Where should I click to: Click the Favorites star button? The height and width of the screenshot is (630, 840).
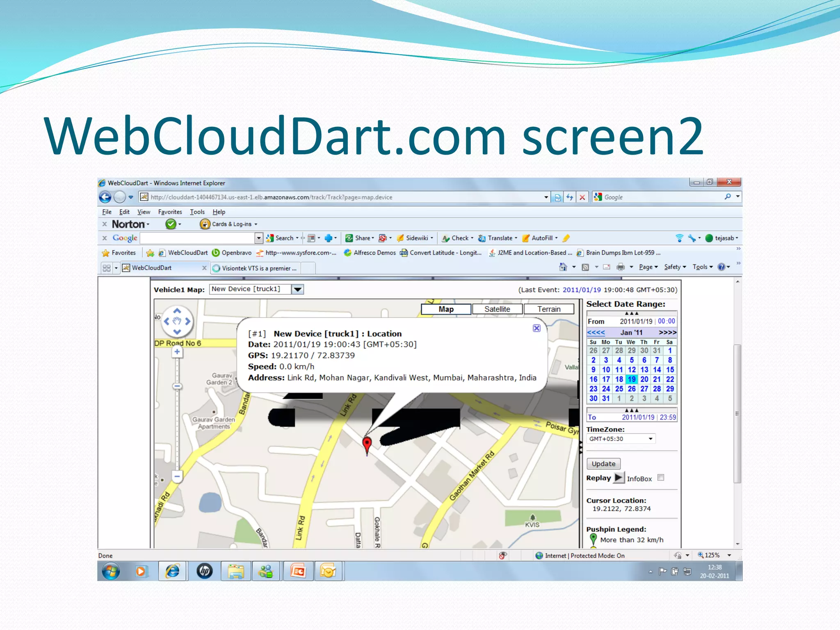tap(119, 253)
